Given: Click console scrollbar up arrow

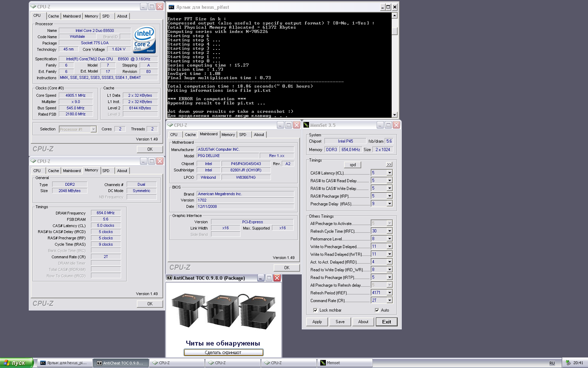Looking at the screenshot, I should tap(394, 15).
